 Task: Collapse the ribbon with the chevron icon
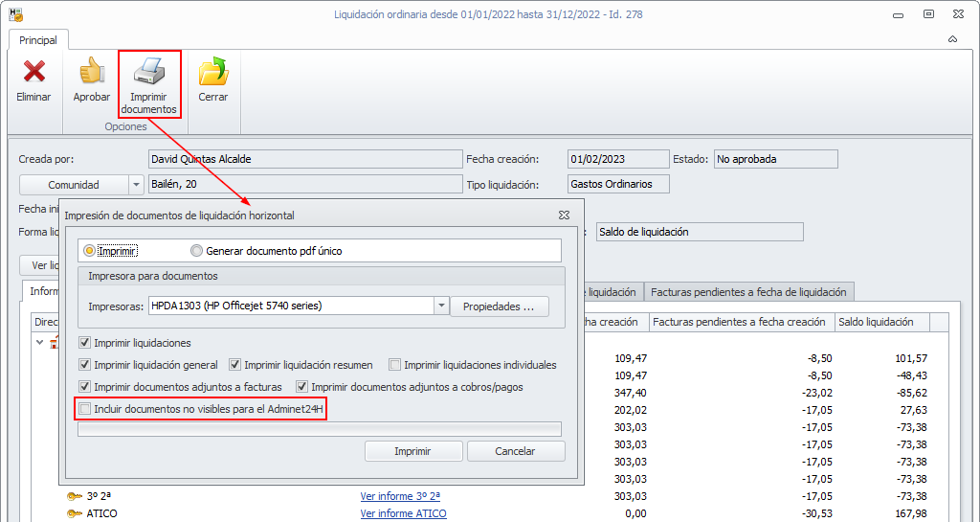(953, 39)
